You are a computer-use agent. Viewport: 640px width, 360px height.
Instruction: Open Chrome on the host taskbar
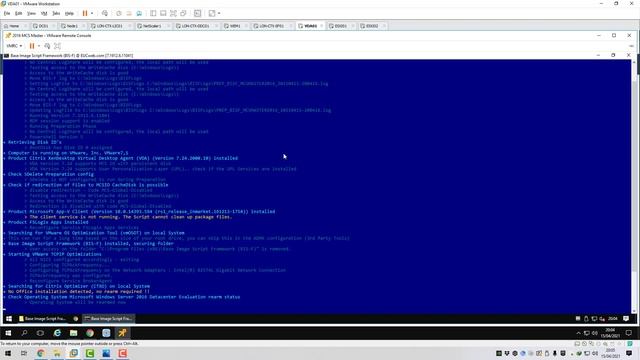[x=41, y=353]
